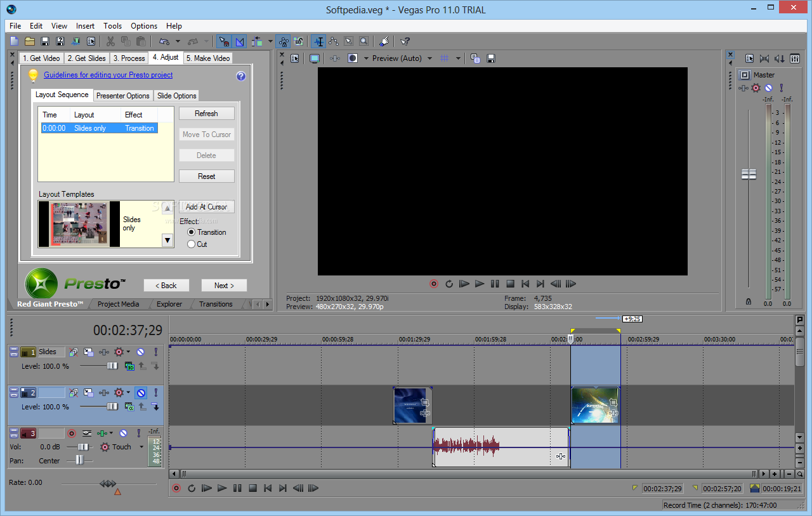Toggle Lock Envelopes to Events in toolbar
Image resolution: width=812 pixels, height=516 pixels.
[x=283, y=41]
